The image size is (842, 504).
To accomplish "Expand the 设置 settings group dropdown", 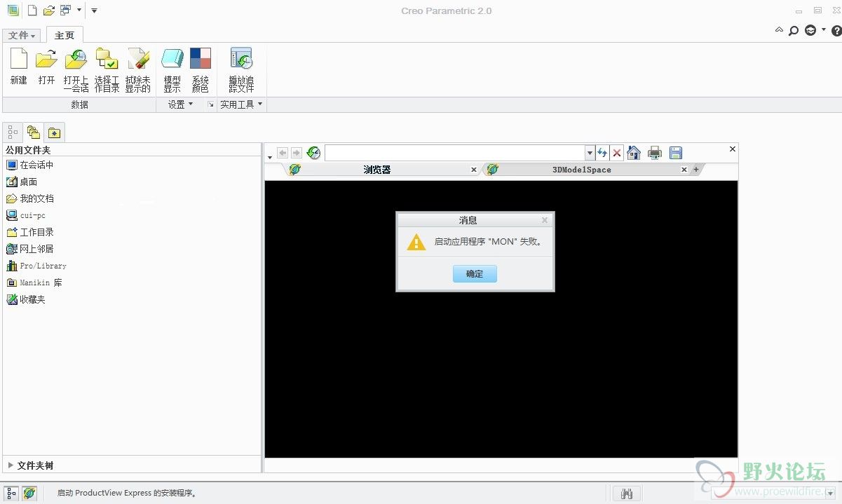I will pos(181,104).
